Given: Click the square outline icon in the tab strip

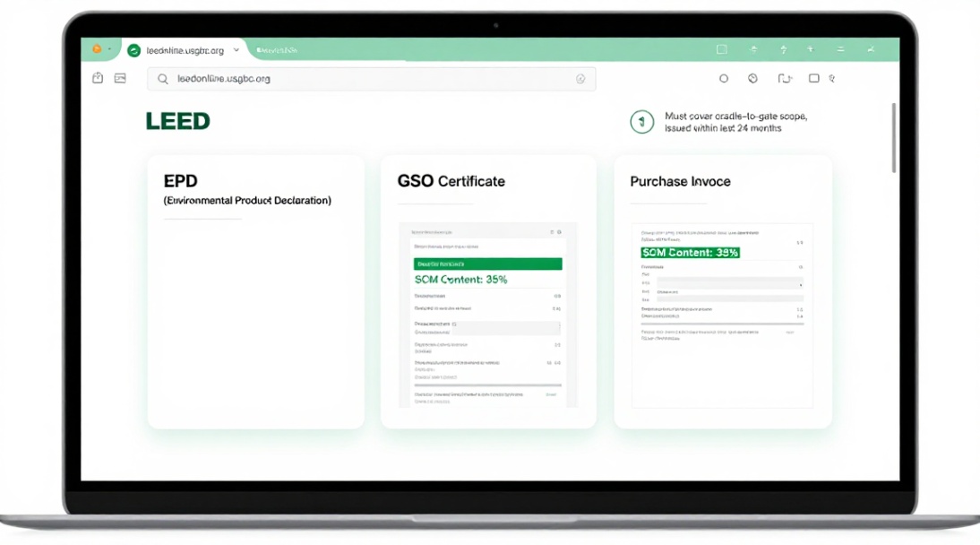Looking at the screenshot, I should coord(722,49).
